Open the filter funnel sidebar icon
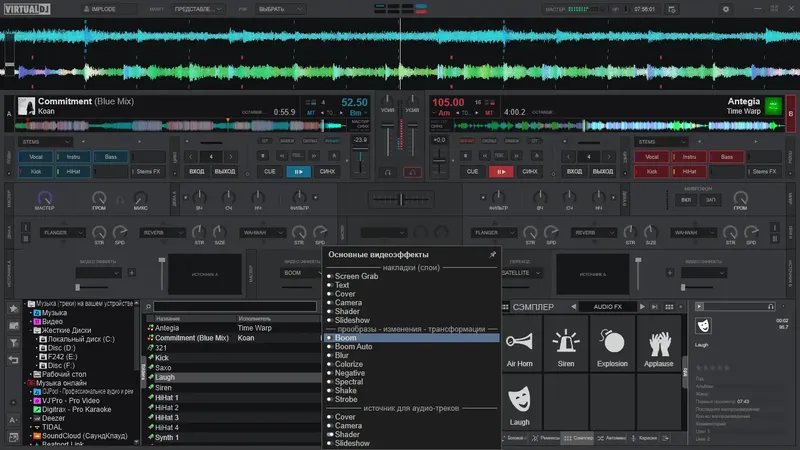 (x=14, y=343)
